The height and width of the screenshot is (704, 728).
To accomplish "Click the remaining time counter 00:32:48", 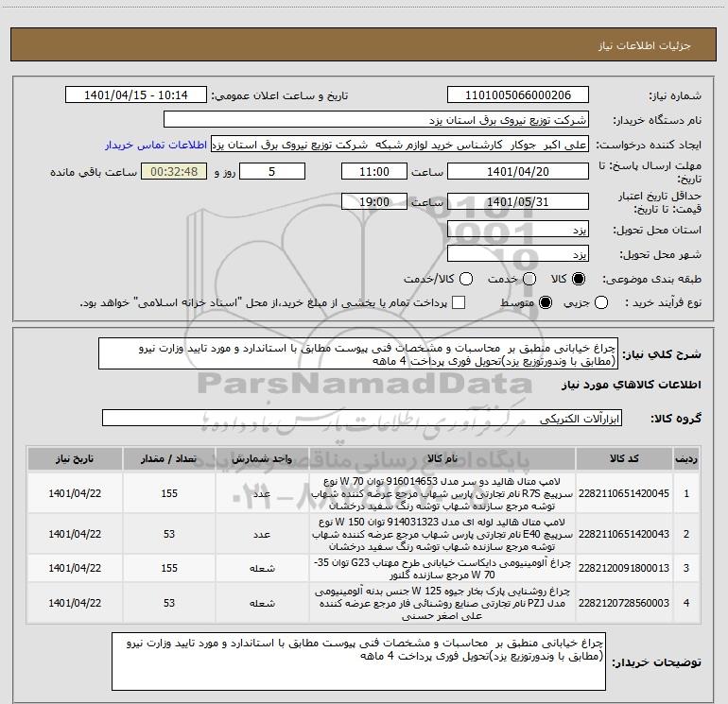I will click(174, 172).
